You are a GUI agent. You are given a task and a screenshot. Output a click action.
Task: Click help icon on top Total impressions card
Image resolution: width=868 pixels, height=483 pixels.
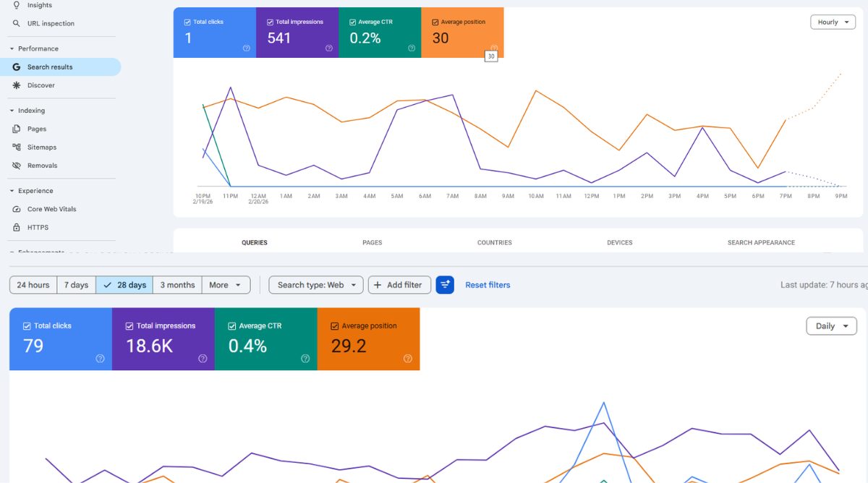click(x=329, y=48)
